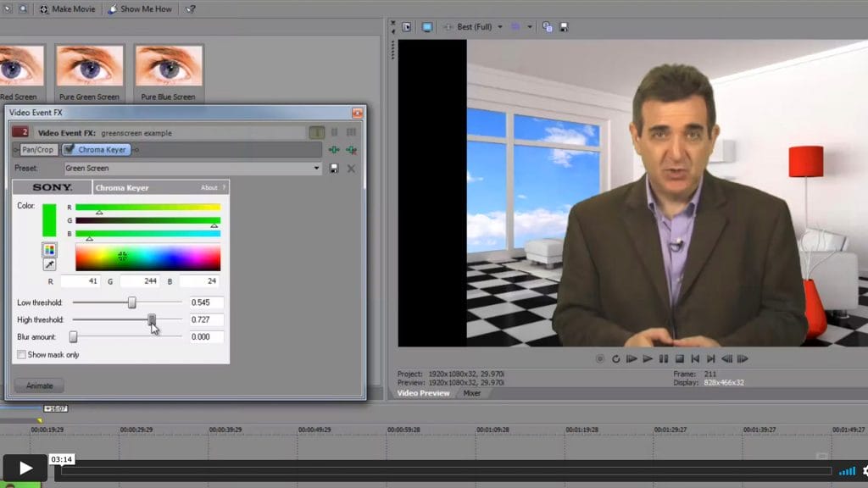
Task: Click the Low threshold value 0.545
Action: click(207, 302)
